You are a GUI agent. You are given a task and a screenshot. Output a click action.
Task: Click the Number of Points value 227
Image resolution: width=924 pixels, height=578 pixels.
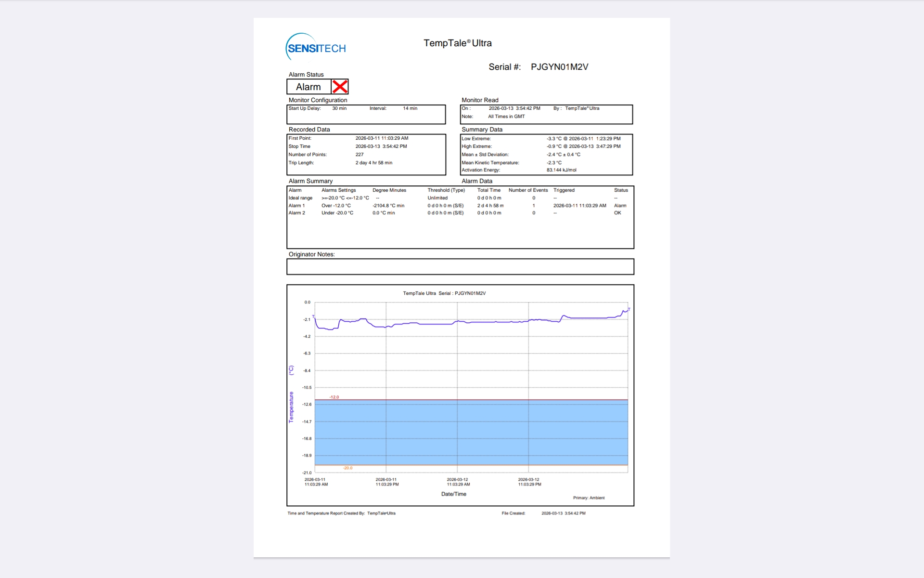[x=359, y=155]
